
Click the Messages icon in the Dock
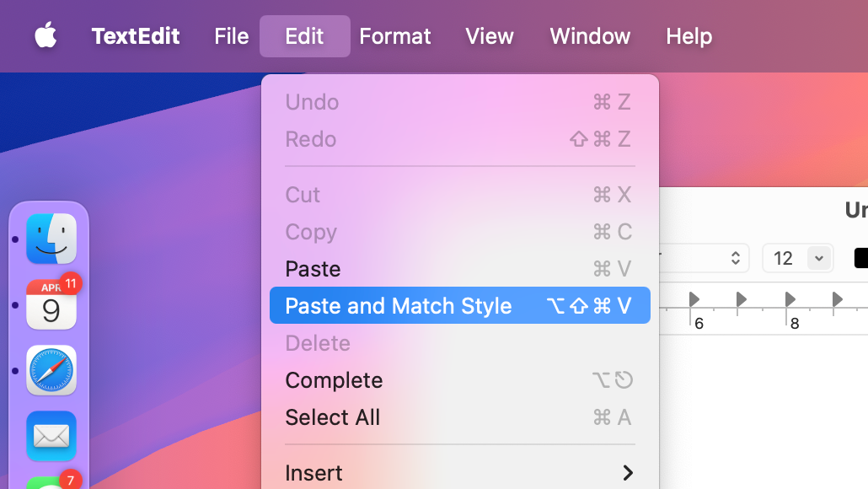coord(51,482)
